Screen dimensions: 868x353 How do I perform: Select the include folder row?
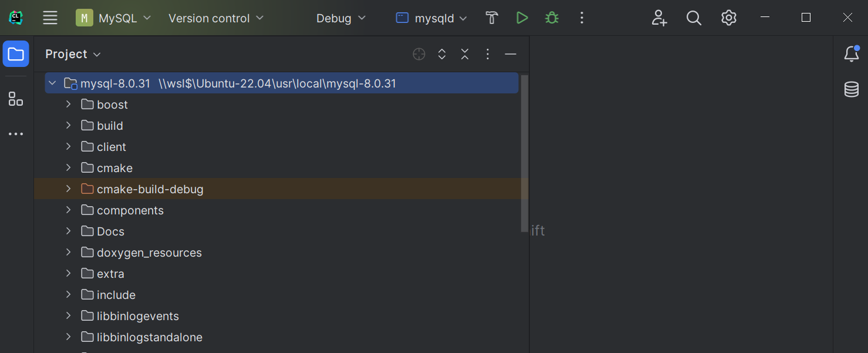point(282,295)
